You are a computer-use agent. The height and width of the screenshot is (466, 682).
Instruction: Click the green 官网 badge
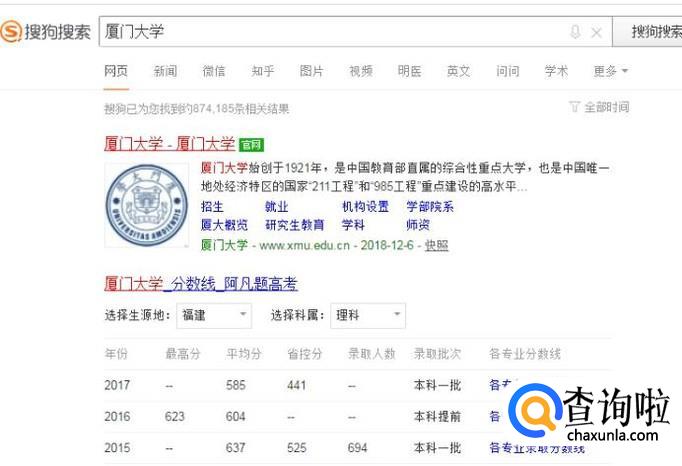(x=251, y=144)
